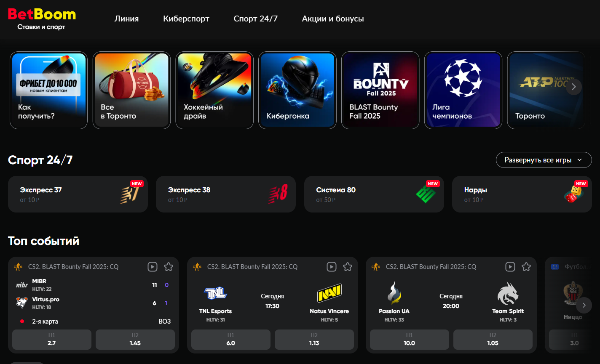Click the 2-я карта live status
The height and width of the screenshot is (364, 600).
(45, 321)
